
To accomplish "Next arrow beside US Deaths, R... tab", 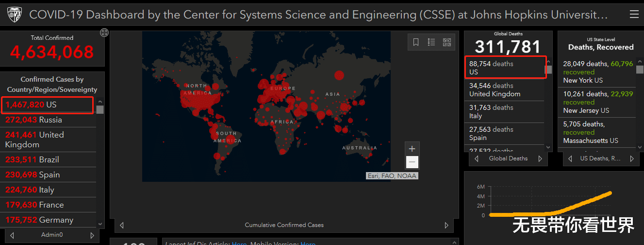I will point(632,158).
